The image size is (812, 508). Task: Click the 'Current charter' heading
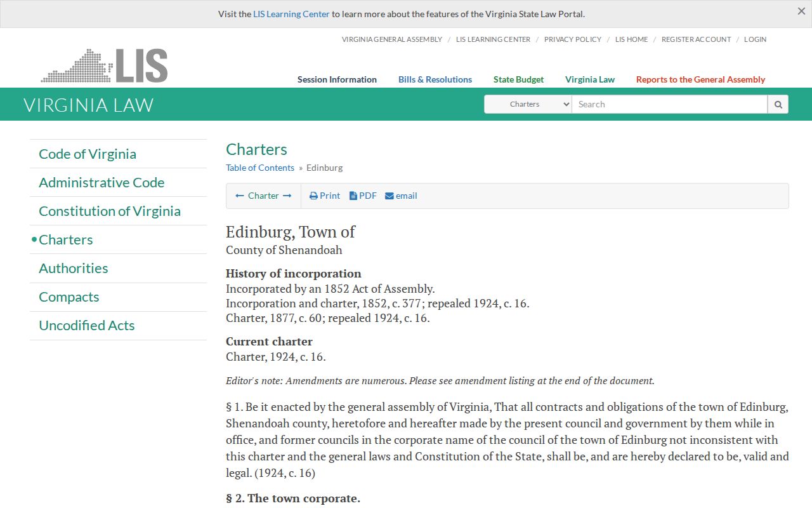269,342
